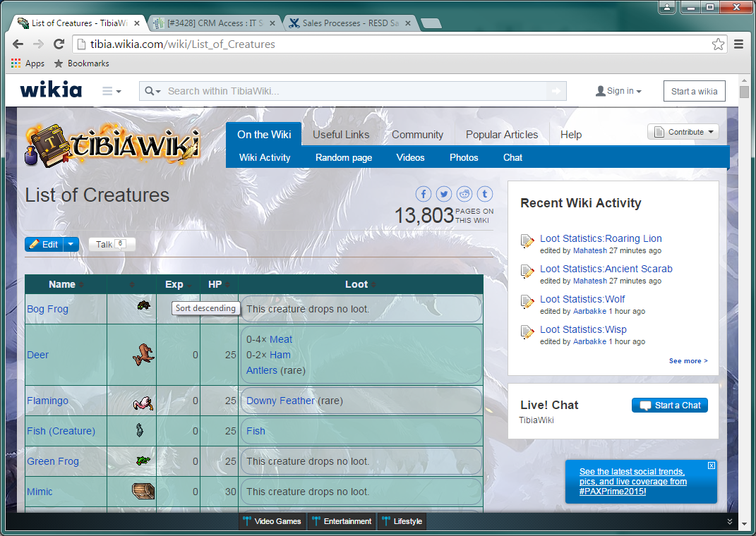Open the Chrome menu hamburger icon
The image size is (756, 536).
click(738, 44)
